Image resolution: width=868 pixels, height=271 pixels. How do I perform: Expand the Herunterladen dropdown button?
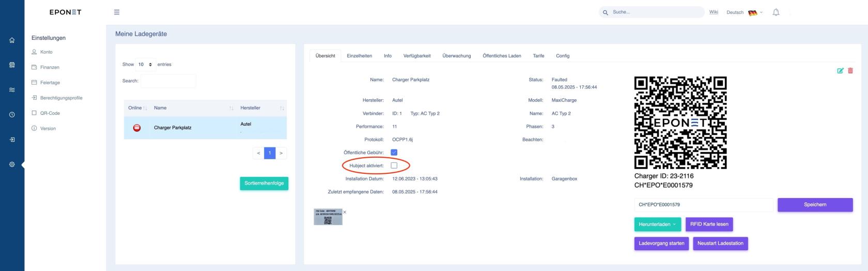tap(657, 224)
